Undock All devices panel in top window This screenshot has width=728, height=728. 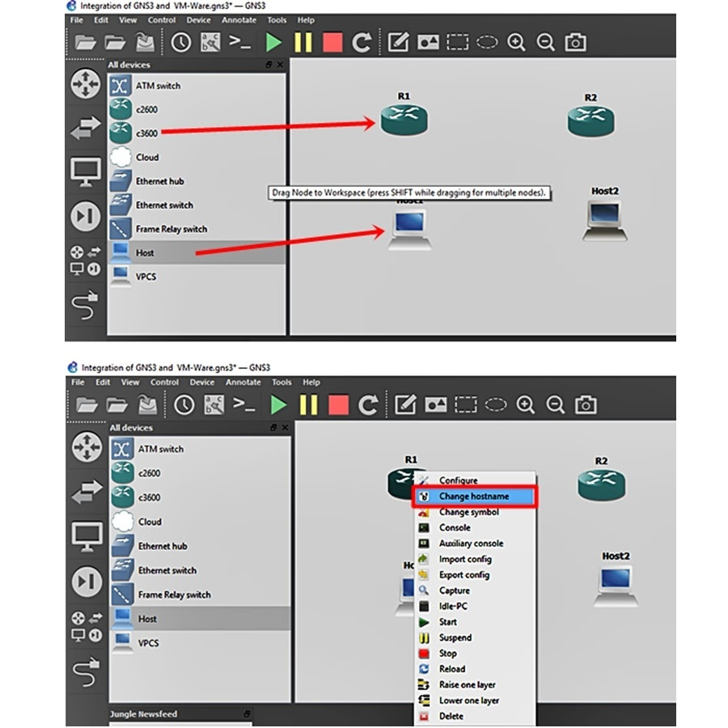click(269, 65)
